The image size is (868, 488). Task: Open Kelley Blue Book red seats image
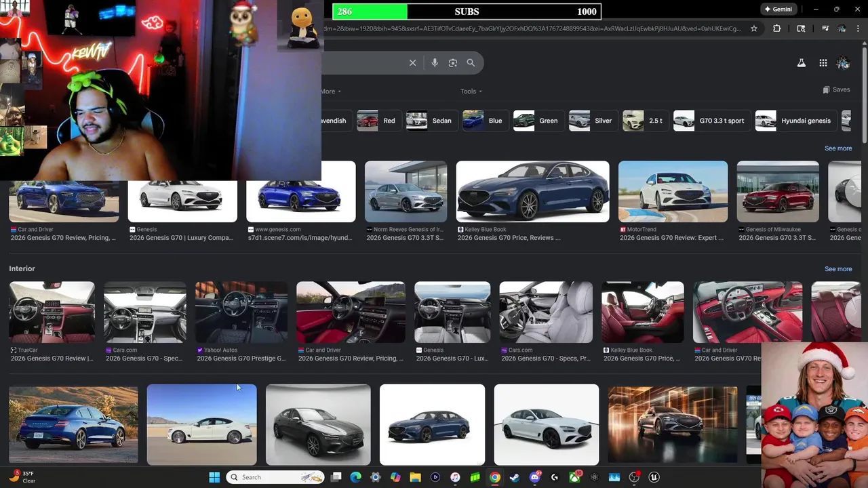(x=642, y=312)
